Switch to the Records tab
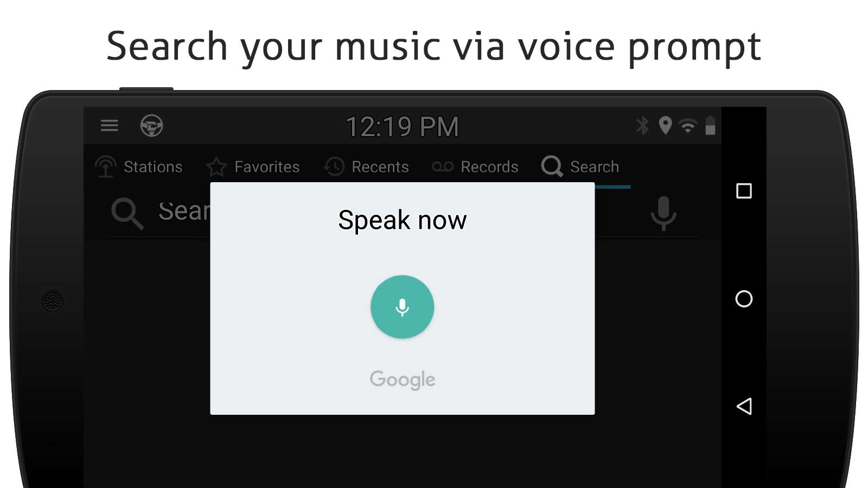868x488 pixels. [x=475, y=166]
